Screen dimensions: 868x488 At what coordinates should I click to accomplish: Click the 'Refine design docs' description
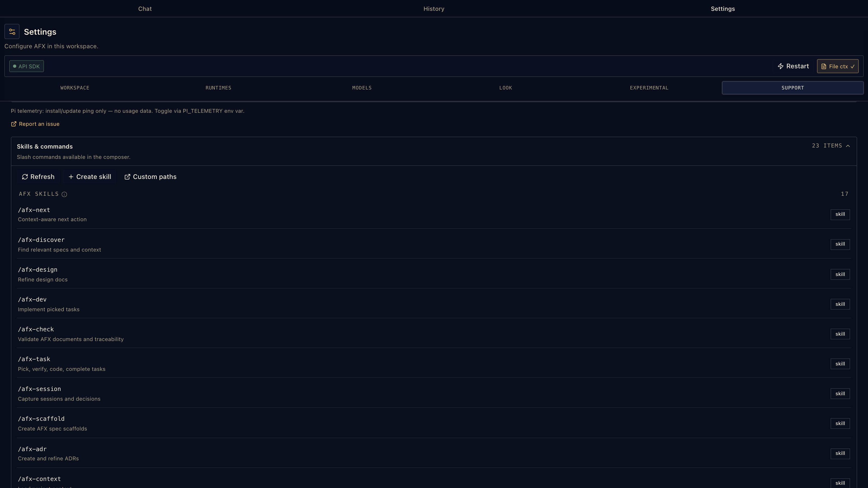pyautogui.click(x=43, y=280)
